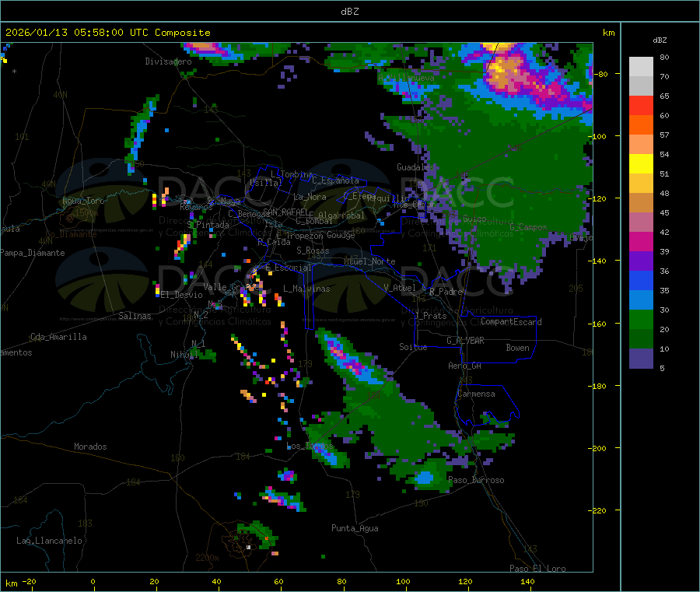Click the R_Padre place label
The height and width of the screenshot is (592, 700).
point(446,292)
